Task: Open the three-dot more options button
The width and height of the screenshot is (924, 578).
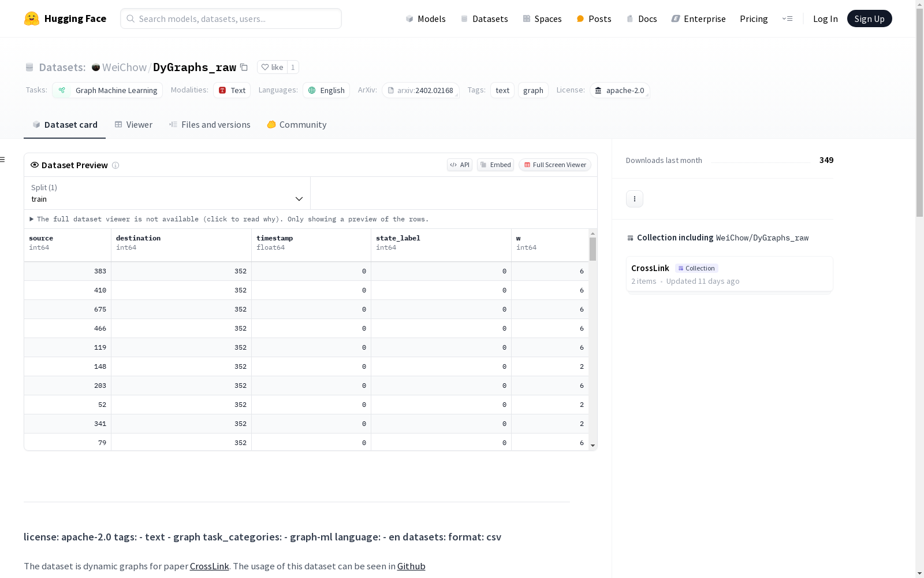Action: [x=635, y=199]
